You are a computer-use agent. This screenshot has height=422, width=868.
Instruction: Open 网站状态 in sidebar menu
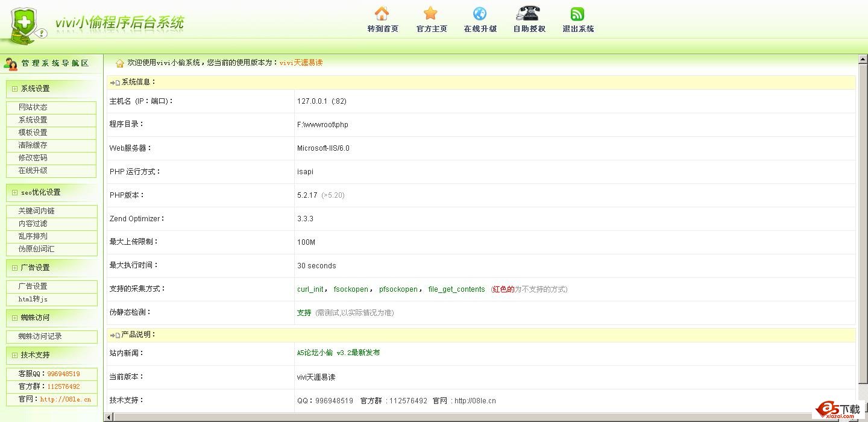click(x=33, y=107)
